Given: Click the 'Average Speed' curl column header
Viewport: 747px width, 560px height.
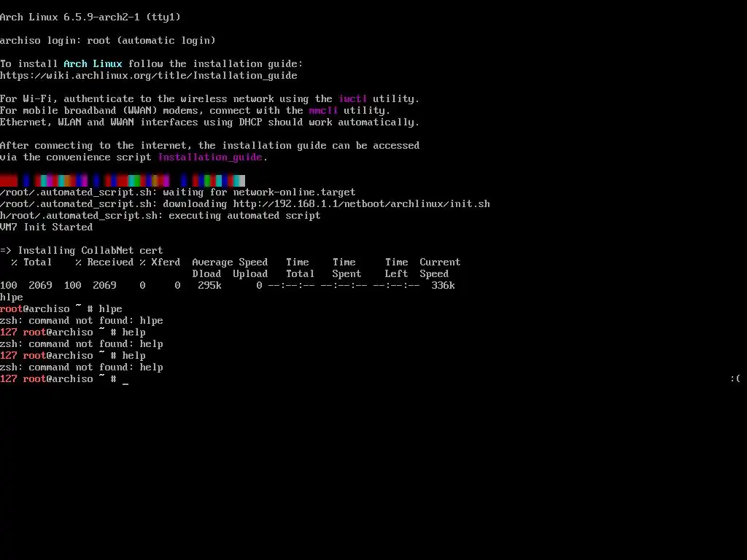Looking at the screenshot, I should pos(230,262).
